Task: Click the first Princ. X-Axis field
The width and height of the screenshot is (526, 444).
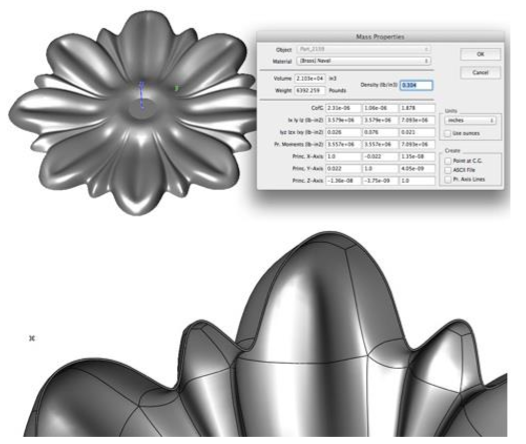Action: [x=343, y=157]
